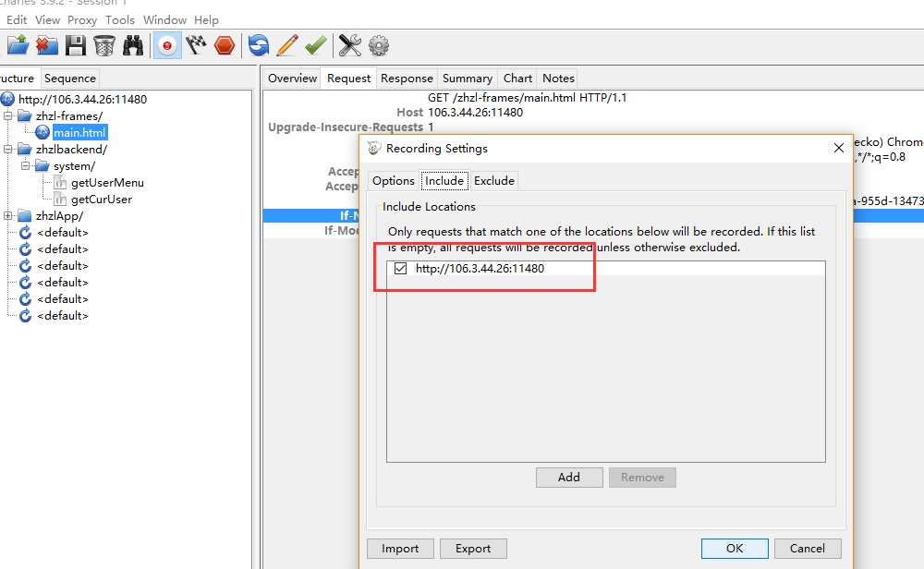Select Include tab in Recording Settings
Screen dimensions: 924x569
pos(444,181)
